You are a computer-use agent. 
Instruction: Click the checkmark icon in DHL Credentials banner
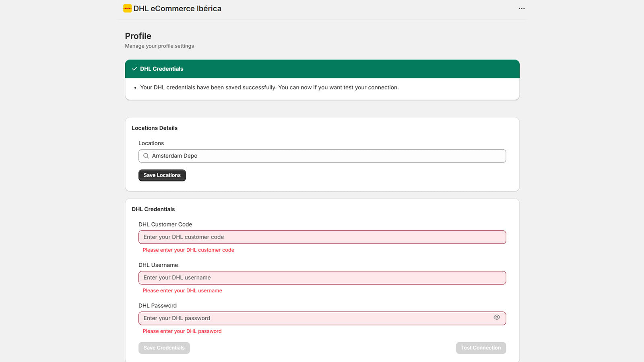134,69
